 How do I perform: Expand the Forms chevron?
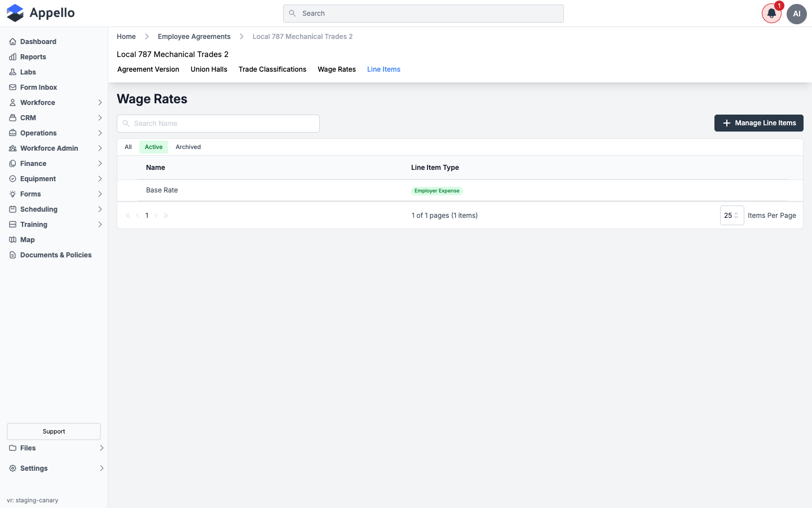[100, 194]
